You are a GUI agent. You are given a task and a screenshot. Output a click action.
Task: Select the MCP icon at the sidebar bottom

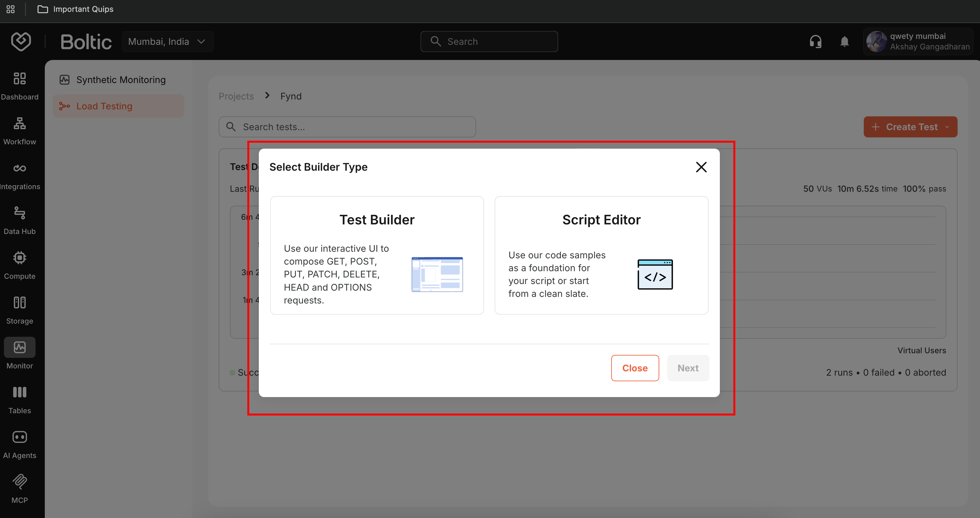click(x=19, y=481)
